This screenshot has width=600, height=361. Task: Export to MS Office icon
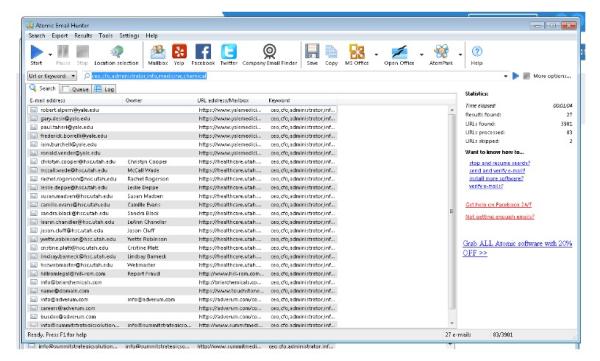tap(357, 52)
